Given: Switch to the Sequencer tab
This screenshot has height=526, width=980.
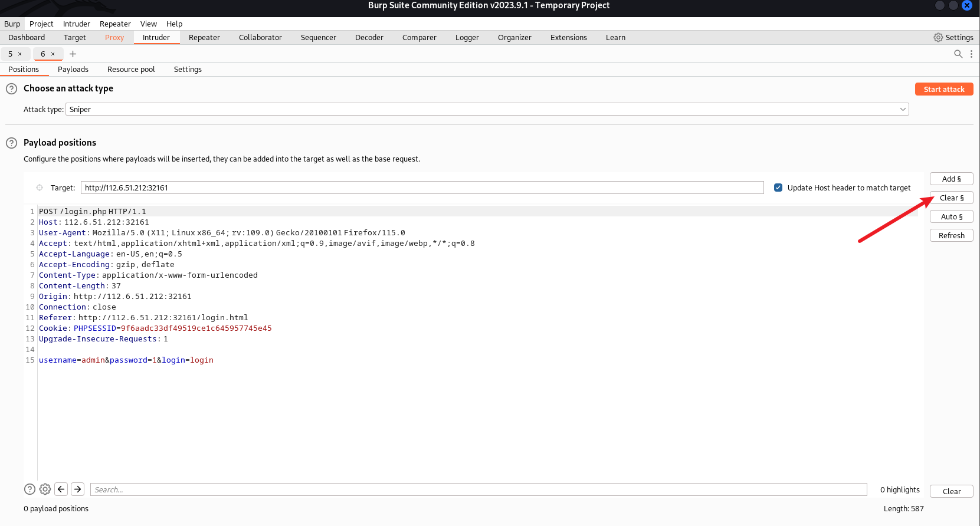Looking at the screenshot, I should point(319,37).
